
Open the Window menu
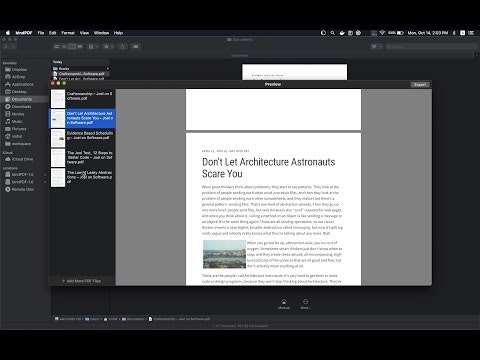click(101, 33)
